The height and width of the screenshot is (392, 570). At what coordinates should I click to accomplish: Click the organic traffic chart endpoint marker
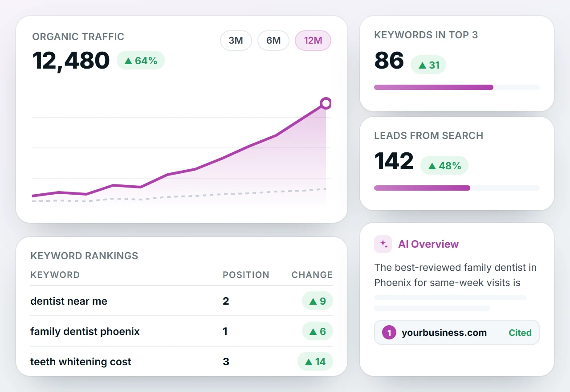(326, 103)
